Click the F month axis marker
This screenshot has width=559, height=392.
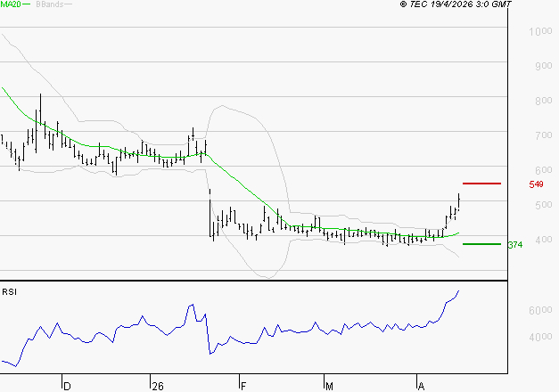pos(243,386)
